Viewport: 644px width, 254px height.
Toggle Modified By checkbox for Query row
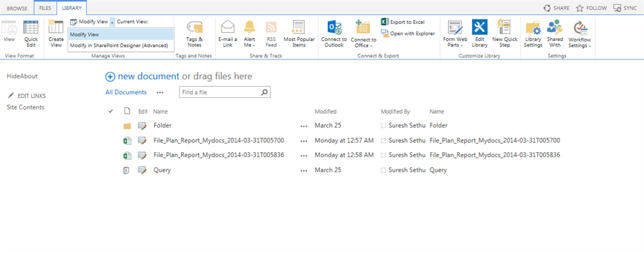(x=384, y=170)
